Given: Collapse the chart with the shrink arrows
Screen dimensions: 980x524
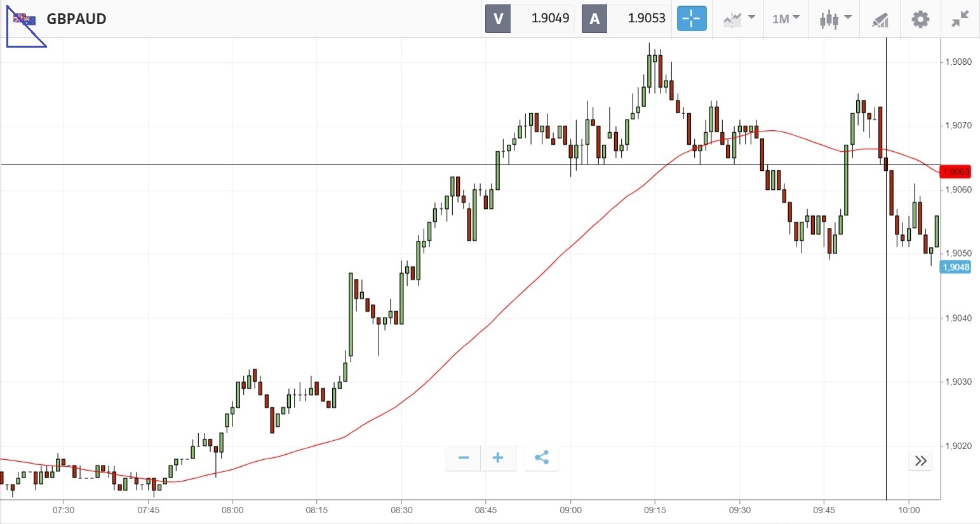Looking at the screenshot, I should [960, 19].
